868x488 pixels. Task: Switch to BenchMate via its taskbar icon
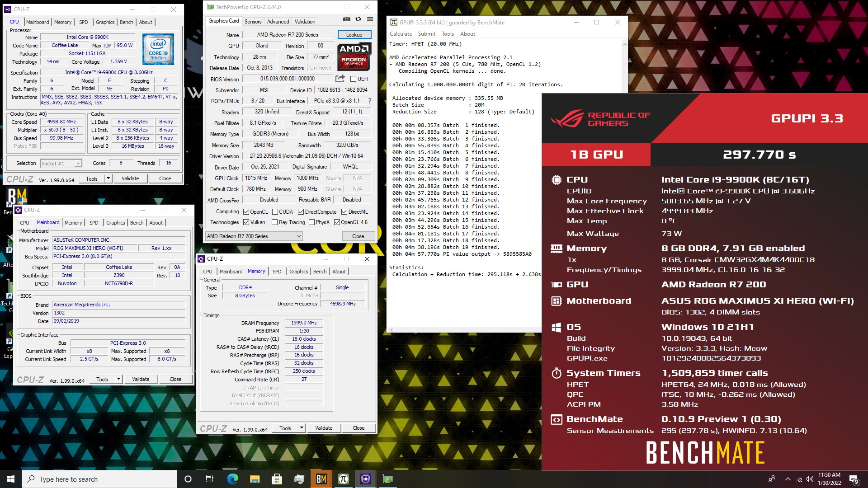click(321, 479)
